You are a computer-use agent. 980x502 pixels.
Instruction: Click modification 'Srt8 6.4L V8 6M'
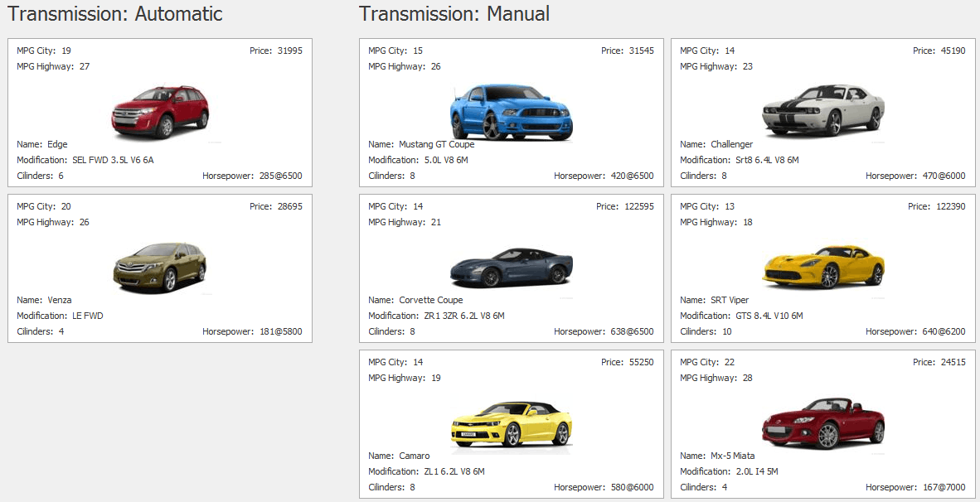pyautogui.click(x=767, y=160)
